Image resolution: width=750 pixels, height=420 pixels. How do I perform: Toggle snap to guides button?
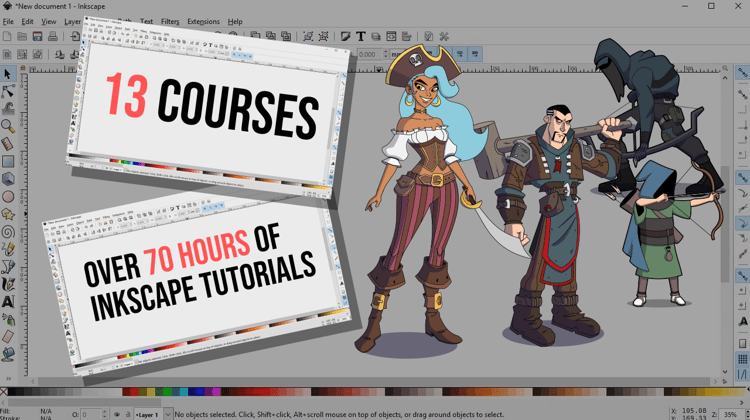pyautogui.click(x=742, y=374)
